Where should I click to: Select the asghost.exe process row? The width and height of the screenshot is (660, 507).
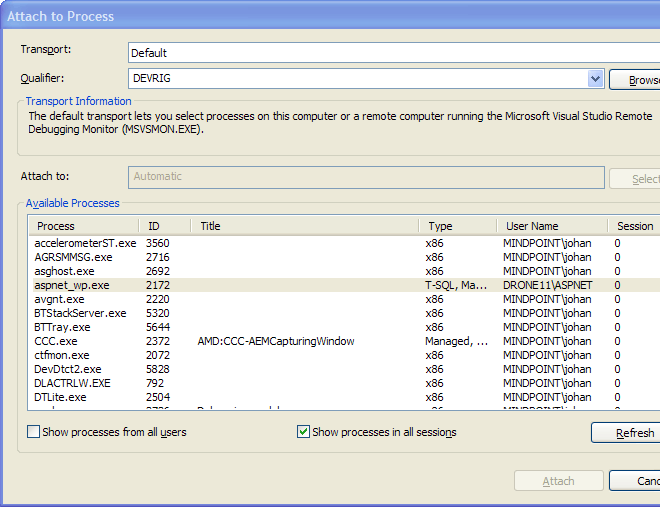pyautogui.click(x=344, y=271)
